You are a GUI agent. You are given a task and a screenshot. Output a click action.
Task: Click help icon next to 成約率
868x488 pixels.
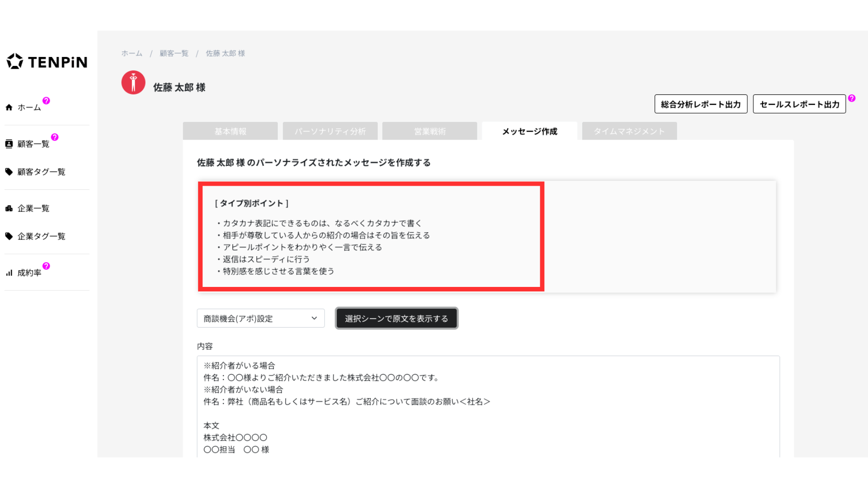(x=46, y=266)
